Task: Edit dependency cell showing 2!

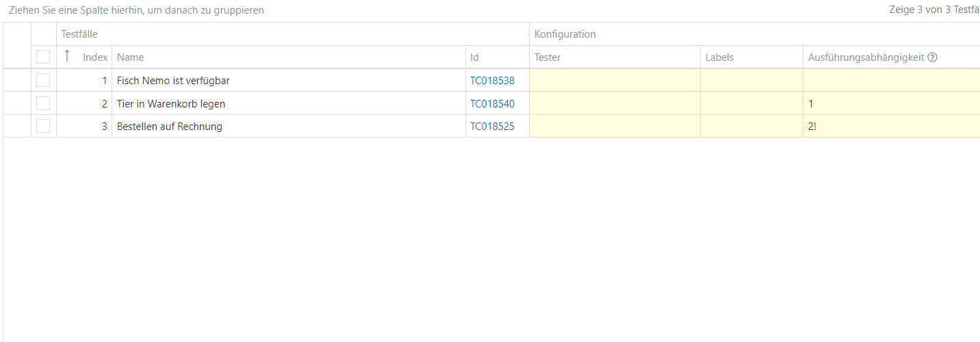Action: [x=890, y=127]
